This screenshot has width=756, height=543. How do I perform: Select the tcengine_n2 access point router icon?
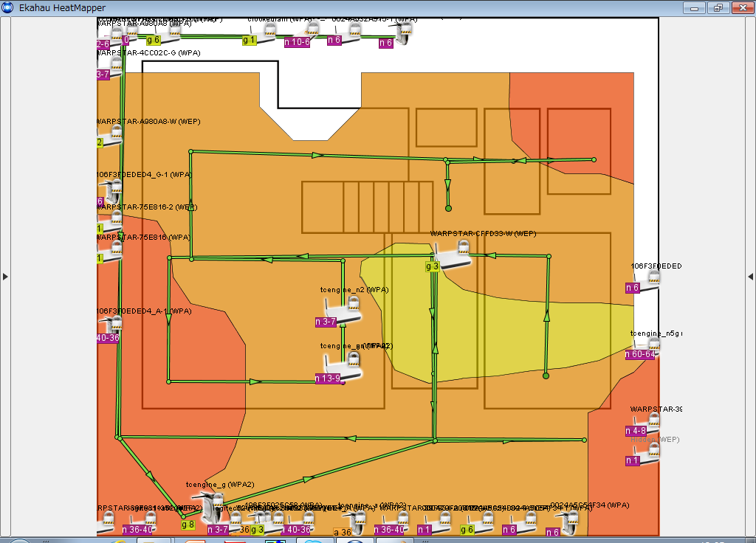pos(343,311)
